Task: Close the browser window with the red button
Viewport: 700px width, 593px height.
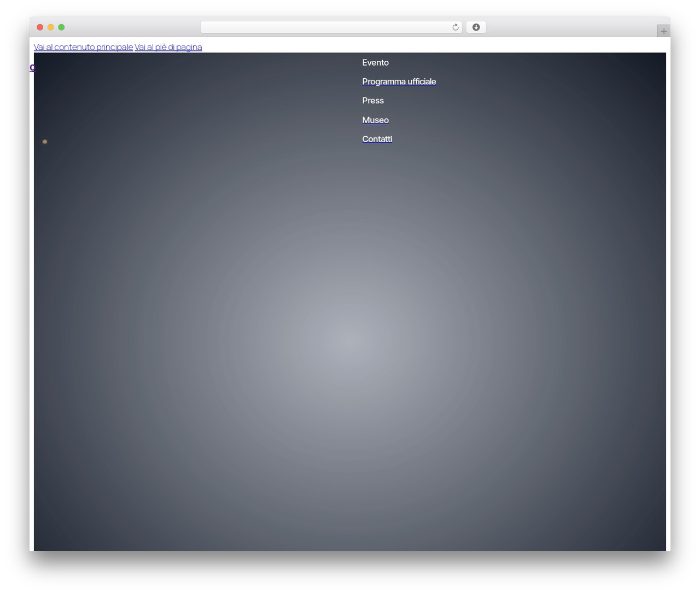Action: coord(40,27)
